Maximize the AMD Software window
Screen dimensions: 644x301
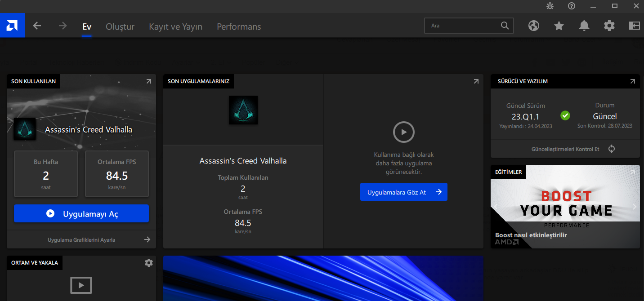coord(615,6)
